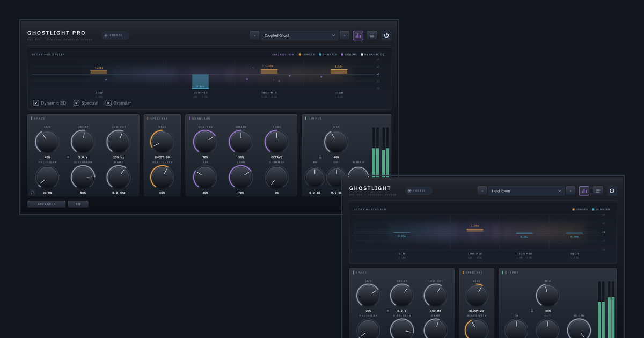Click the note sync icon near Pre-Delay
This screenshot has height=338, width=644.
click(x=32, y=192)
